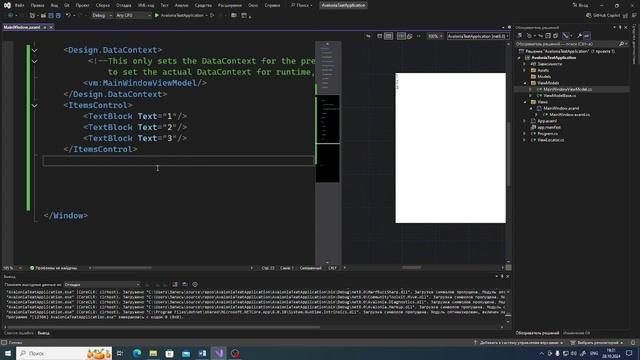The image size is (640, 360).
Task: Select the AvaloniaTestApplication project node
Action: (x=553, y=58)
